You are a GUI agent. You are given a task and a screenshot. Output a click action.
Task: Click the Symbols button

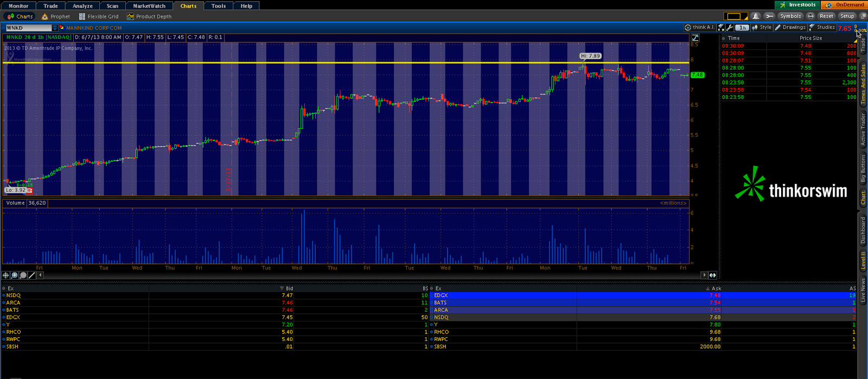[x=790, y=16]
